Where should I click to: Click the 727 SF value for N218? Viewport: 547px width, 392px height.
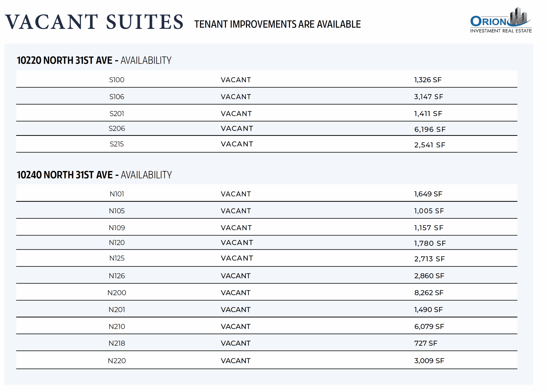pos(426,343)
